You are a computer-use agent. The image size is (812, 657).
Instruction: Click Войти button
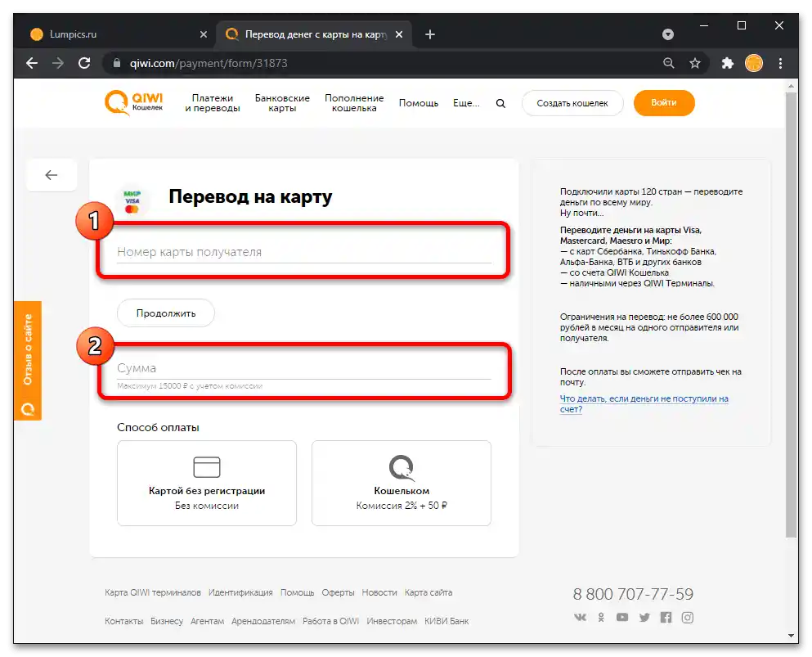(x=664, y=103)
